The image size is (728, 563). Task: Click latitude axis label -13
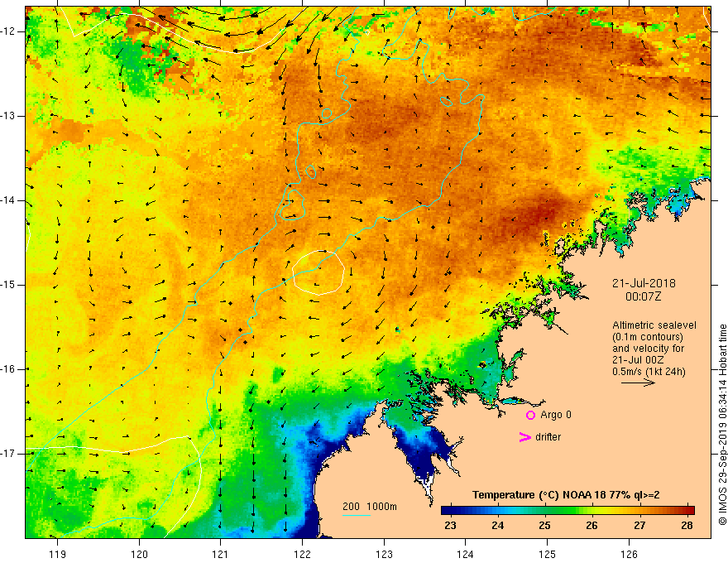click(x=8, y=116)
